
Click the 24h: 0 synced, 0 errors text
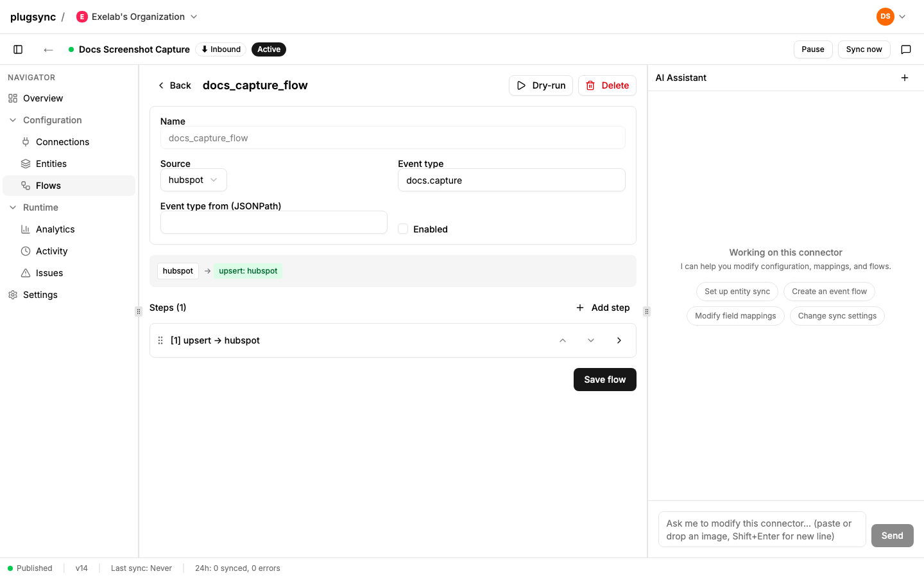point(237,568)
